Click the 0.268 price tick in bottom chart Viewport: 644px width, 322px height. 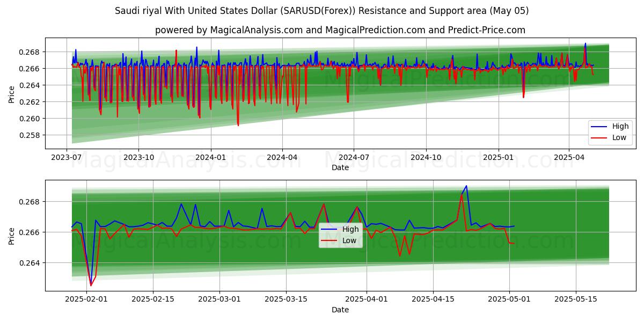(x=31, y=202)
